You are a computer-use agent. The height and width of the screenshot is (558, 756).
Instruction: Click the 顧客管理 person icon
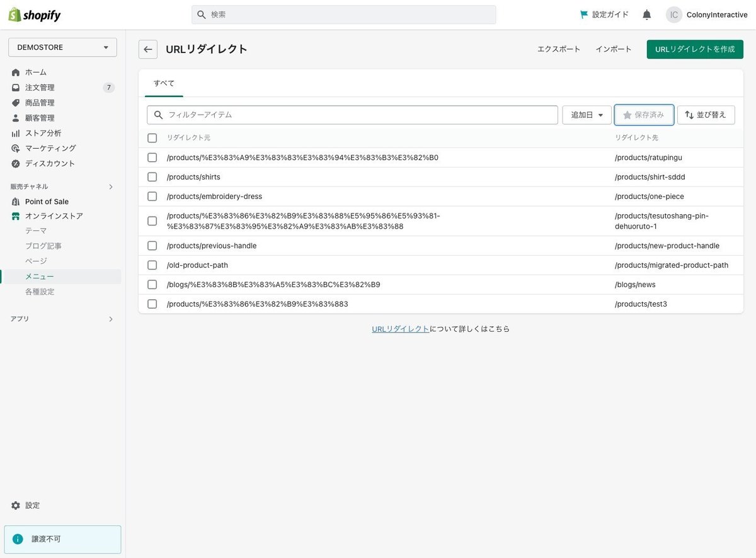(16, 118)
